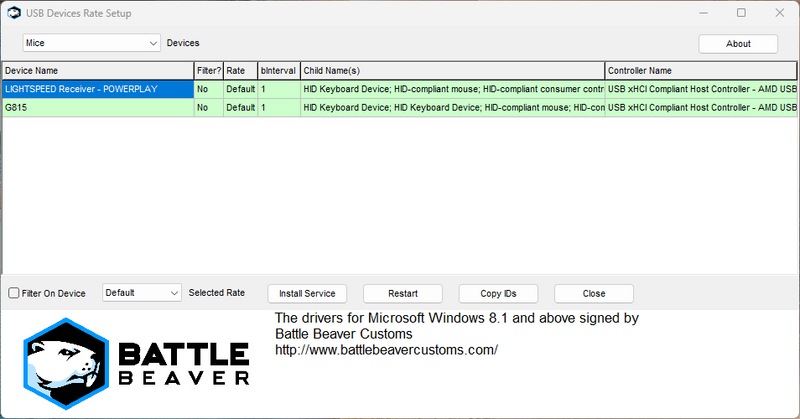This screenshot has width=800, height=419.
Task: Select the LIGHTSPEED Receiver - POWERPLAY row
Action: pyautogui.click(x=97, y=89)
